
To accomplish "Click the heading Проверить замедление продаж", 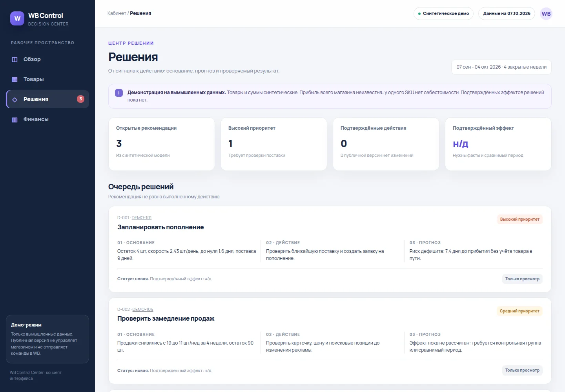I will [x=166, y=319].
